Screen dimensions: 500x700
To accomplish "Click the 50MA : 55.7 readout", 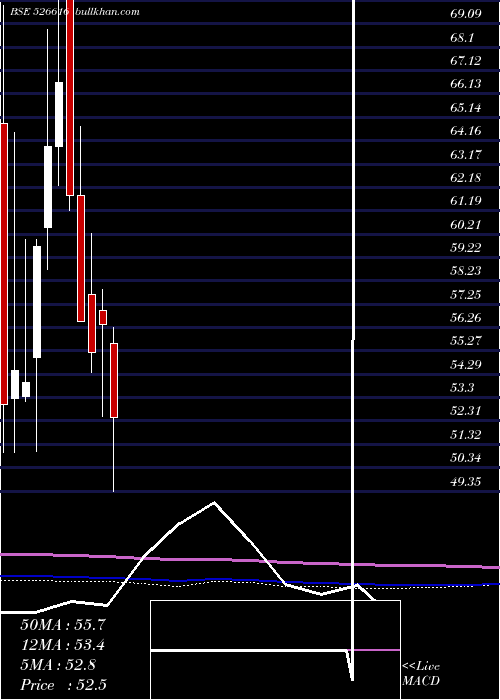I will (x=63, y=625).
